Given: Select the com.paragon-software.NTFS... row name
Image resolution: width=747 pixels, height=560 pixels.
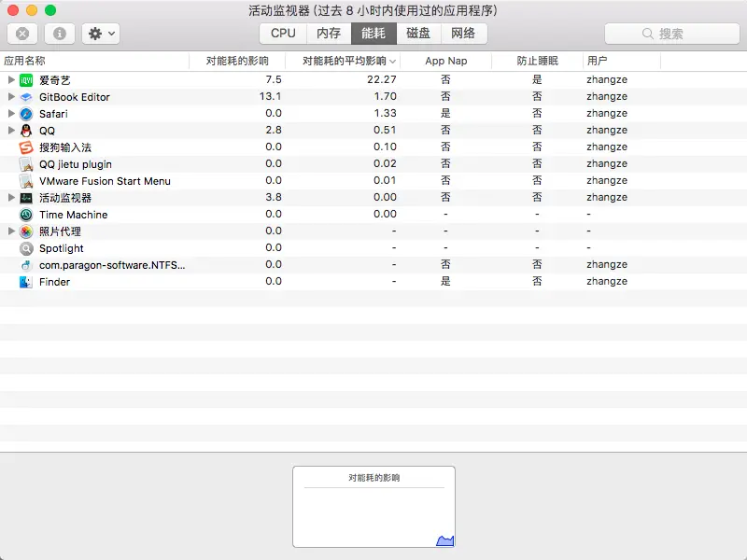Looking at the screenshot, I should pyautogui.click(x=112, y=265).
